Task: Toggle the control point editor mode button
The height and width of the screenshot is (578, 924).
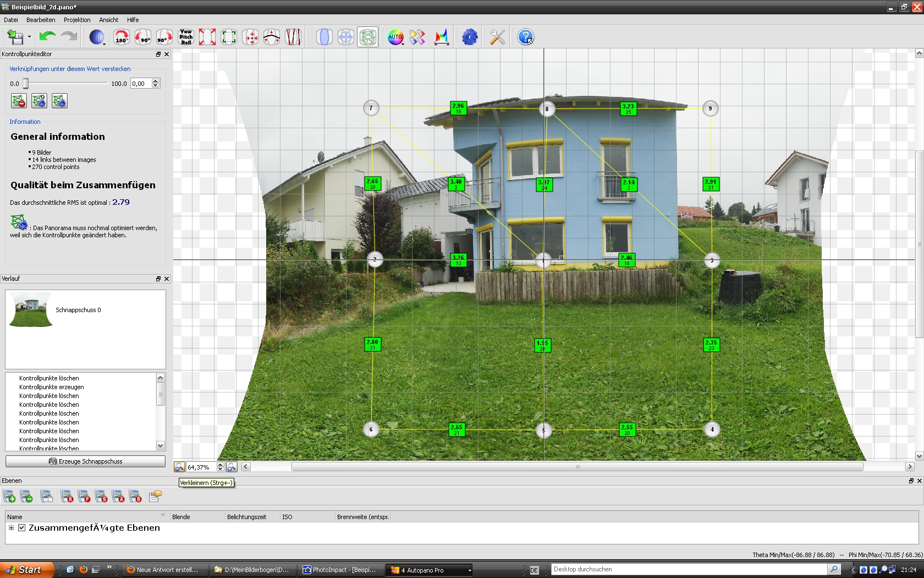Action: [367, 37]
